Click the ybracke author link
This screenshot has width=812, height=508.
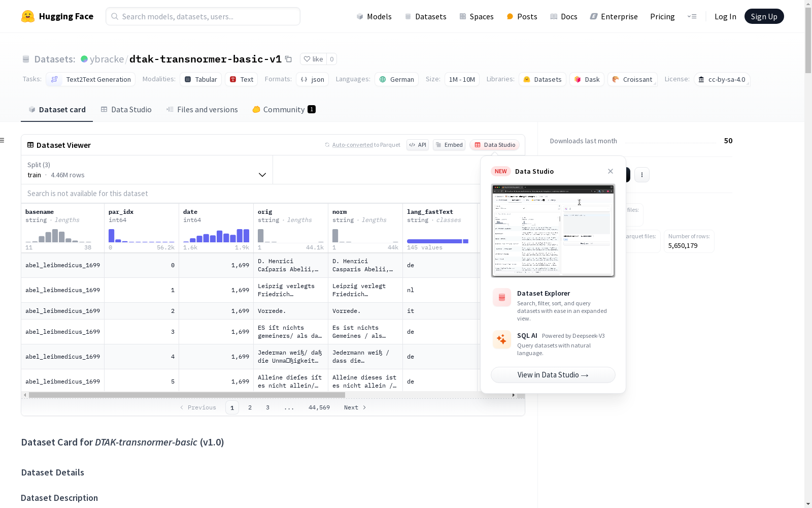point(107,59)
